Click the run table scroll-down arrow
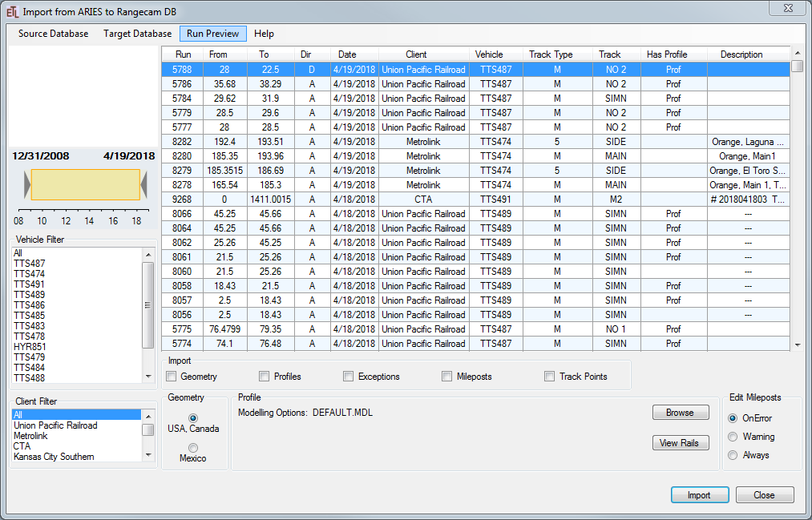This screenshot has width=812, height=520. point(797,345)
